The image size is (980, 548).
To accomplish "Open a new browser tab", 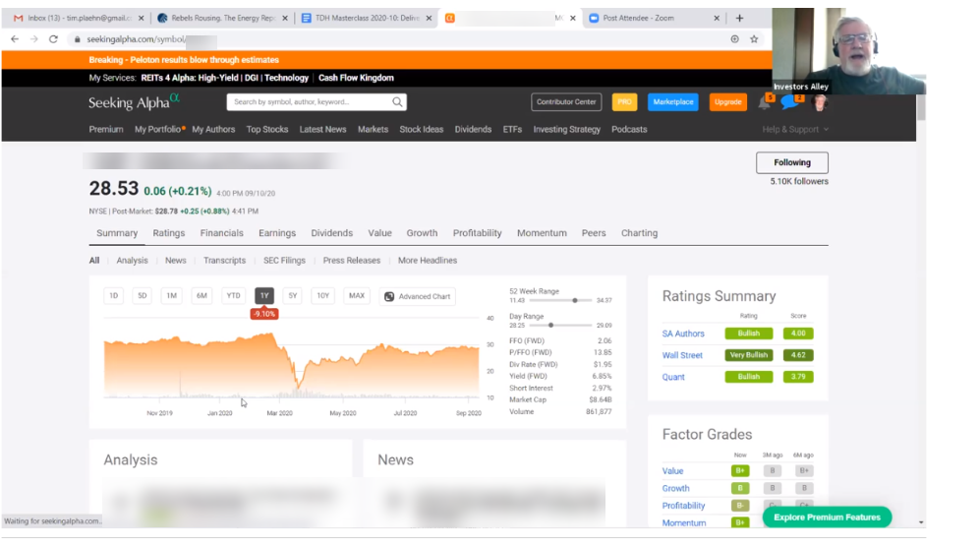I will (x=740, y=18).
